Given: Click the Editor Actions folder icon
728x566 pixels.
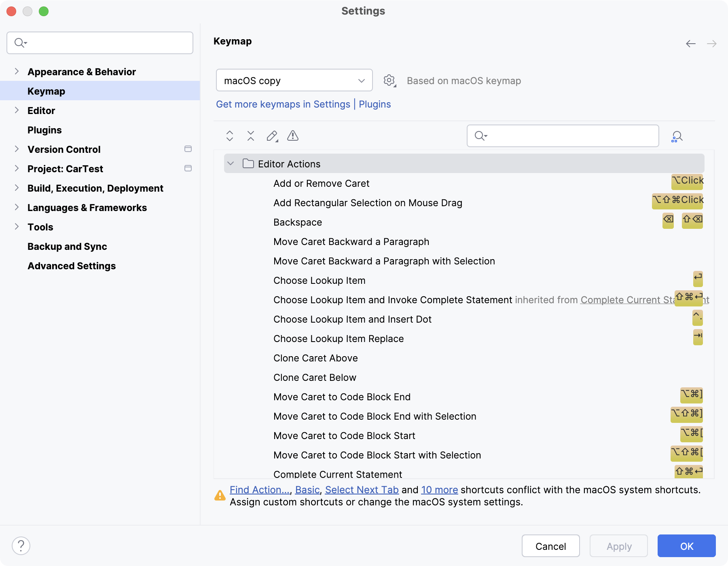Looking at the screenshot, I should pyautogui.click(x=248, y=164).
